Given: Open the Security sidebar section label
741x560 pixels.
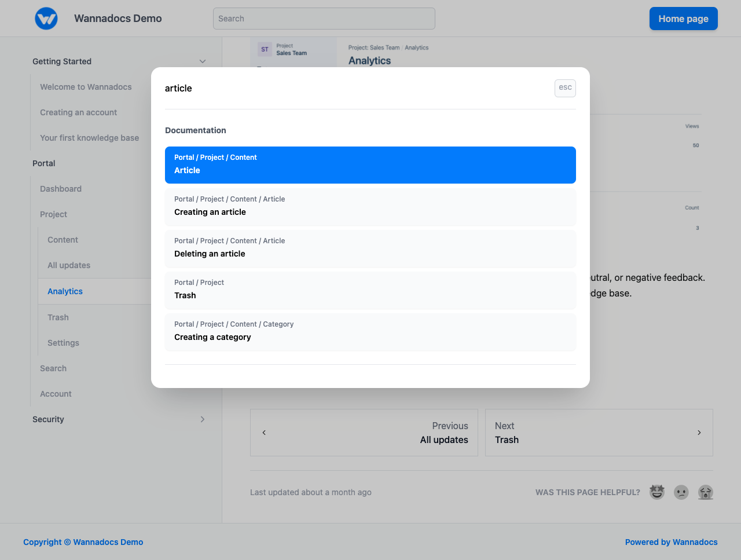Looking at the screenshot, I should (48, 419).
